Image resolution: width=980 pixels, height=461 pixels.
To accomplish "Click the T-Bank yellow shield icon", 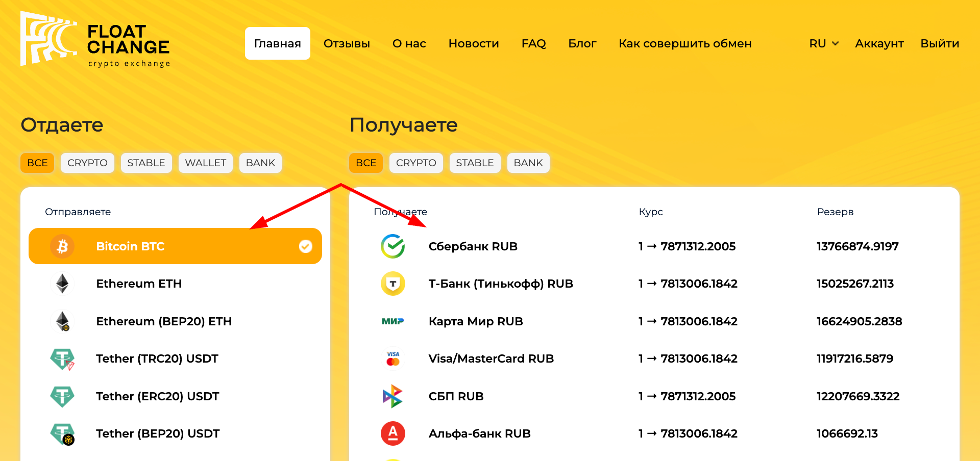I will (393, 284).
